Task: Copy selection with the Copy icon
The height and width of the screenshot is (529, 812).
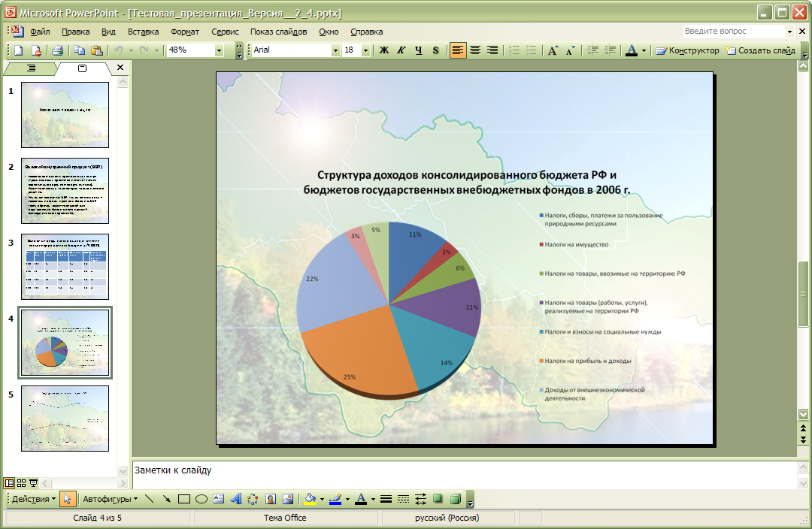Action: click(x=79, y=50)
